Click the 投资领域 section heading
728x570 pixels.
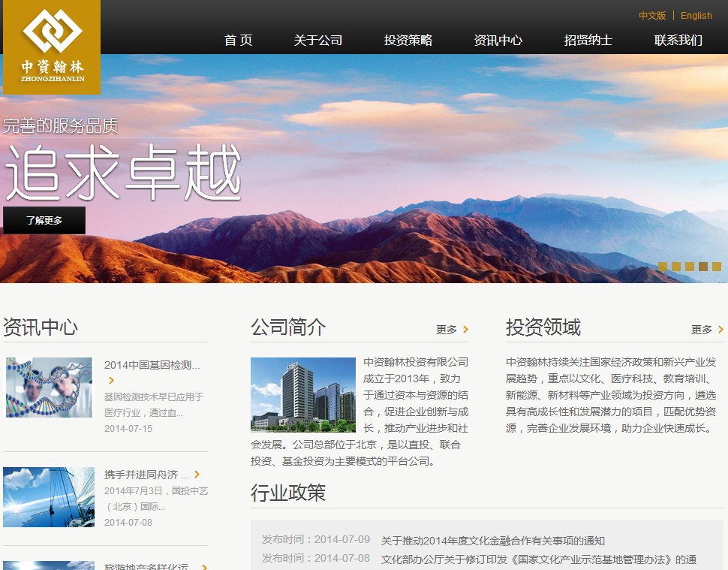tap(543, 327)
